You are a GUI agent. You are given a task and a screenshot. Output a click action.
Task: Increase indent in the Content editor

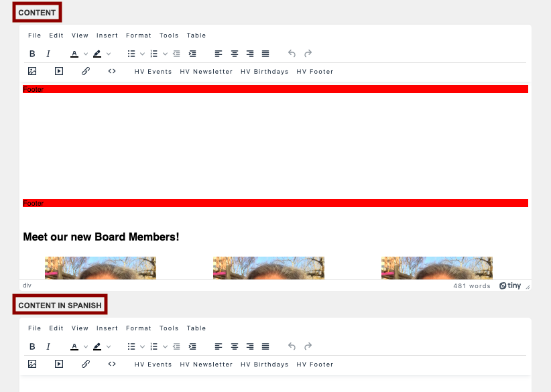pyautogui.click(x=192, y=54)
